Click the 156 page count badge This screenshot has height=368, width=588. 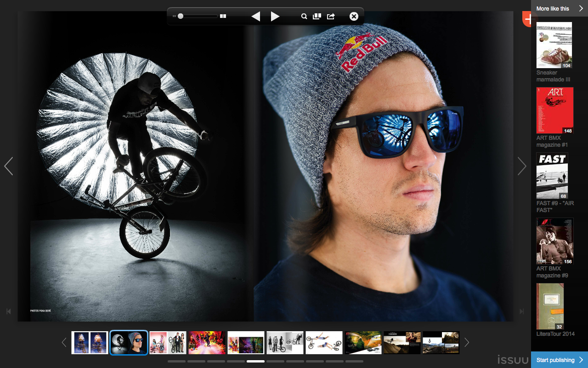click(x=568, y=262)
